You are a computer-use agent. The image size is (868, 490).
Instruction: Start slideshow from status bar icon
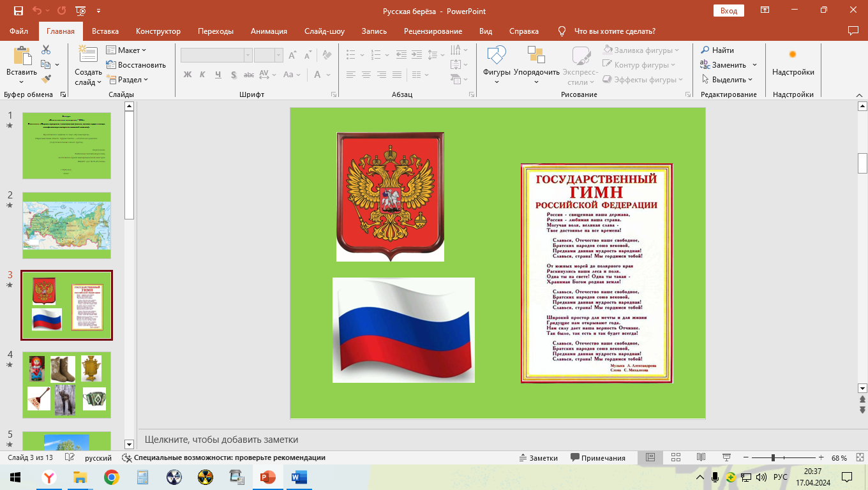pos(726,457)
